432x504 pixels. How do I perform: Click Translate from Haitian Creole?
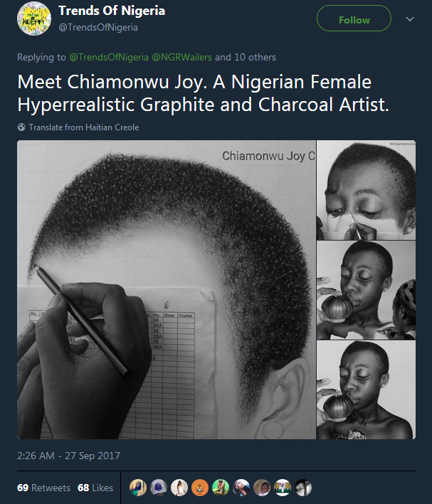coord(83,127)
